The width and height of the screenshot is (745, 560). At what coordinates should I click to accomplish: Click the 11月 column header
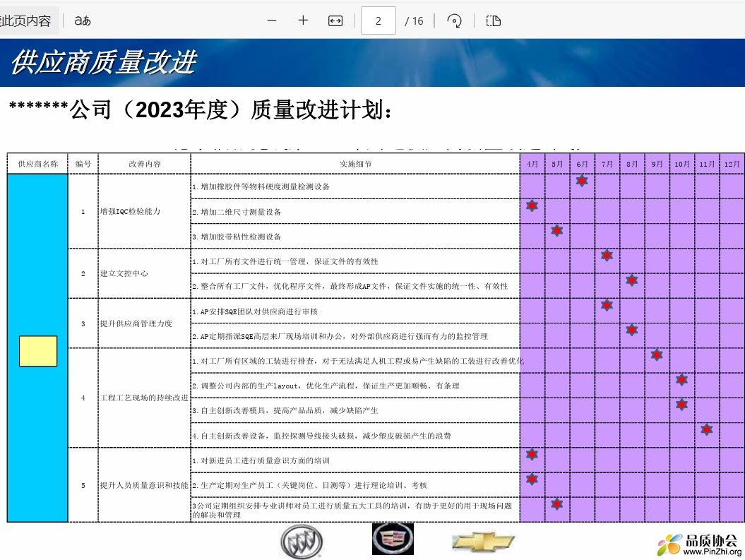tap(707, 164)
